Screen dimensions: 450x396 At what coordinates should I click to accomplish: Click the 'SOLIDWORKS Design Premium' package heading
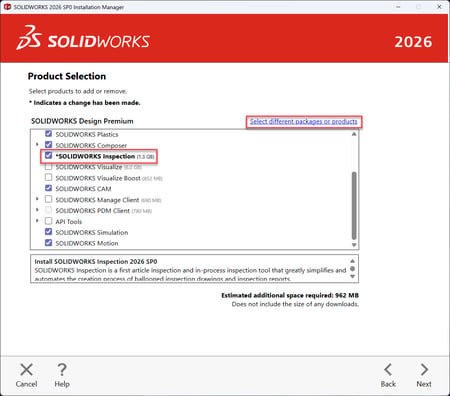[82, 121]
